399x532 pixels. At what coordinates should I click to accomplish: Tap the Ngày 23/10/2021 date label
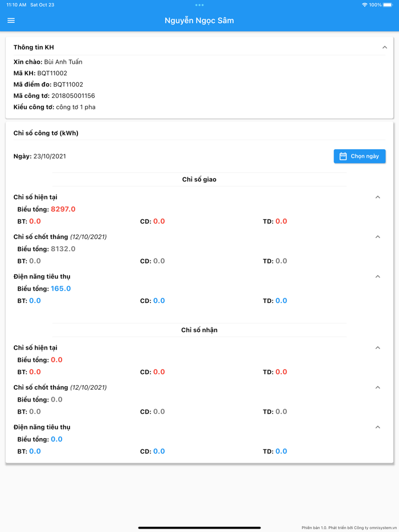coord(40,156)
